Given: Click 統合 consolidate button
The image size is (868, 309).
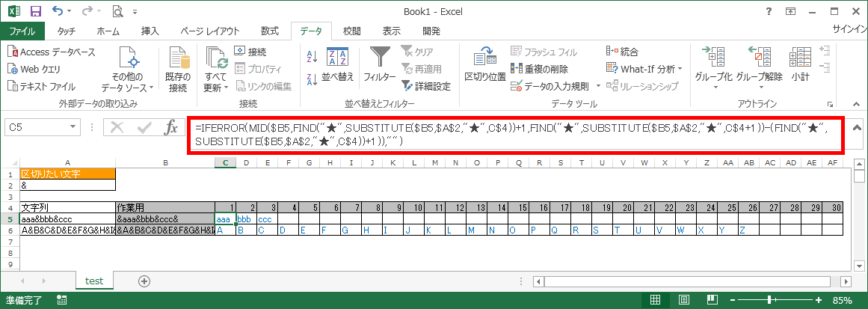Looking at the screenshot, I should pyautogui.click(x=623, y=52).
